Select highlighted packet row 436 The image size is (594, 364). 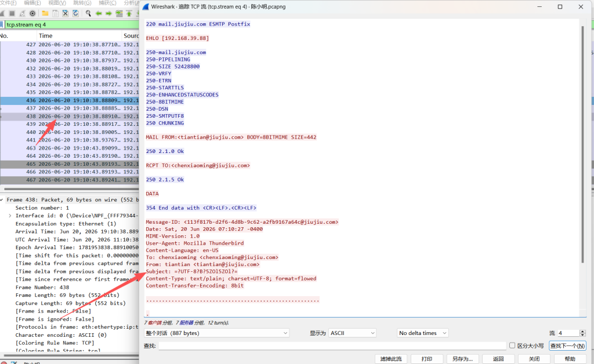coord(70,100)
